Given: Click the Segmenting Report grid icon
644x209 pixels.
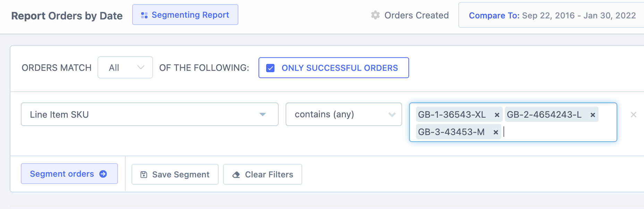Looking at the screenshot, I should (145, 15).
